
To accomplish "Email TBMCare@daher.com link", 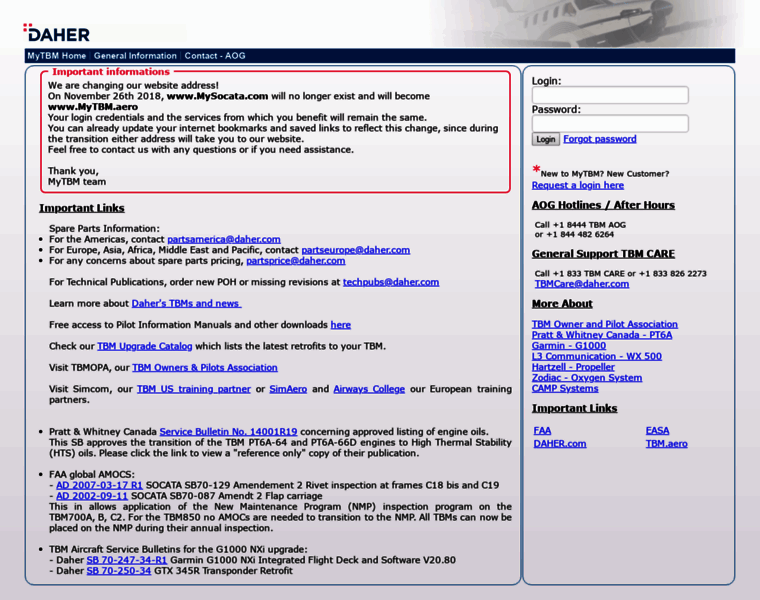I will 582,284.
